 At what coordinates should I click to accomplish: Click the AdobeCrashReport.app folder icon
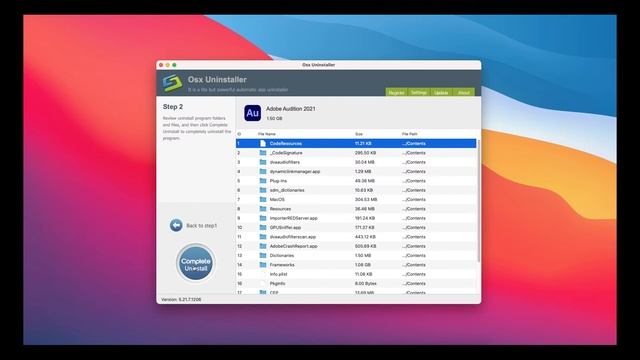click(263, 246)
